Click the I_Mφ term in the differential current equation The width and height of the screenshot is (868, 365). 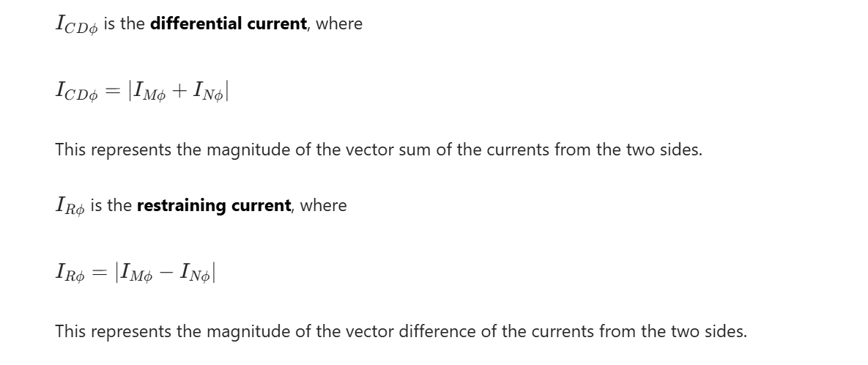click(x=146, y=91)
